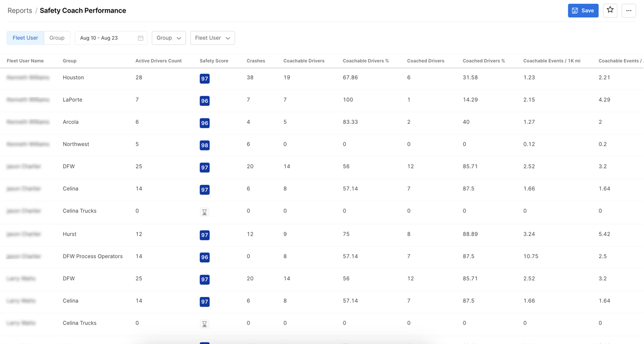Image resolution: width=644 pixels, height=344 pixels.
Task: Open the more options ellipsis menu
Action: [x=628, y=11]
